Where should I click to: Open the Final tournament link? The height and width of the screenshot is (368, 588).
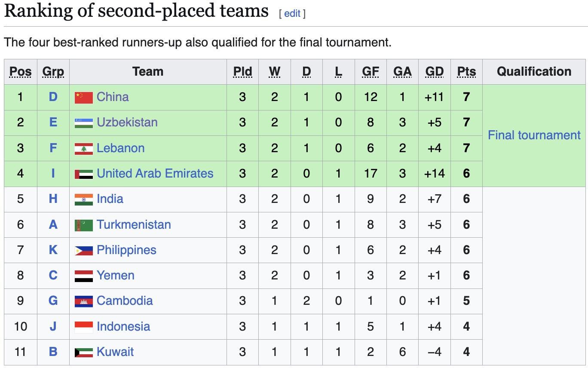pyautogui.click(x=534, y=135)
